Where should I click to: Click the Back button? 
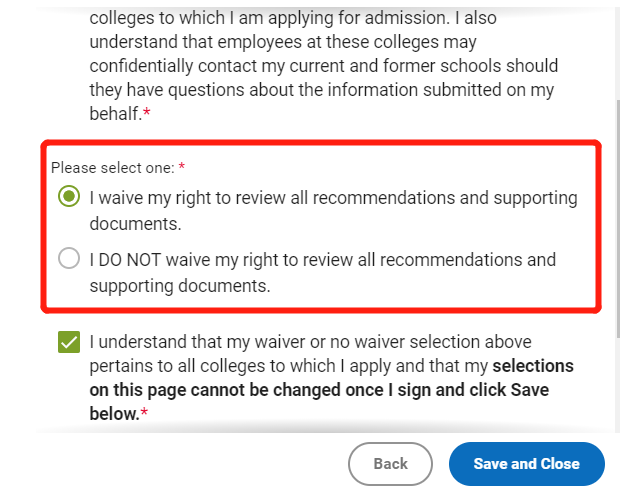pyautogui.click(x=390, y=463)
